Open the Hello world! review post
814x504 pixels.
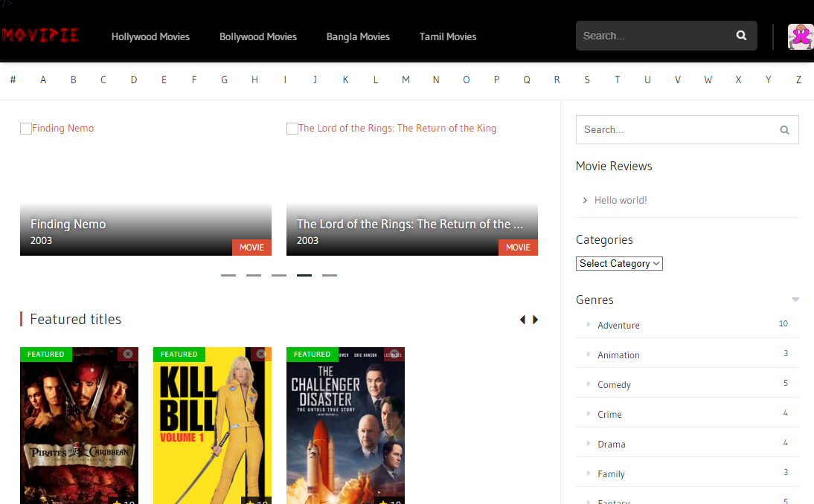pyautogui.click(x=621, y=200)
